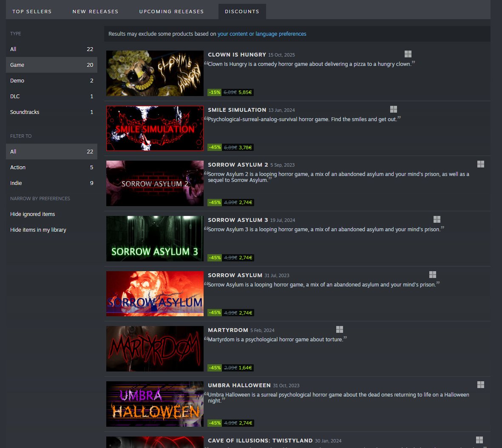
Task: Click Windows platform icon beside Sorrow Asylum 3
Action: (x=437, y=219)
